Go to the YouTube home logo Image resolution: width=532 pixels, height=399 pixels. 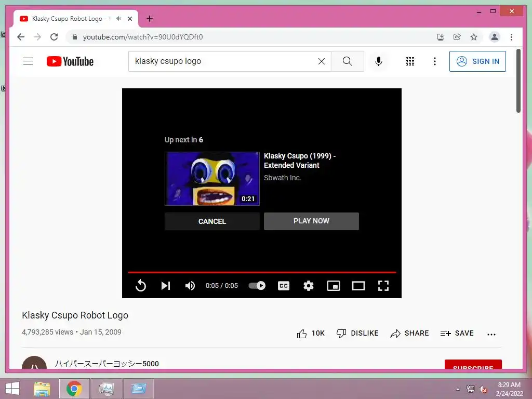tap(70, 61)
